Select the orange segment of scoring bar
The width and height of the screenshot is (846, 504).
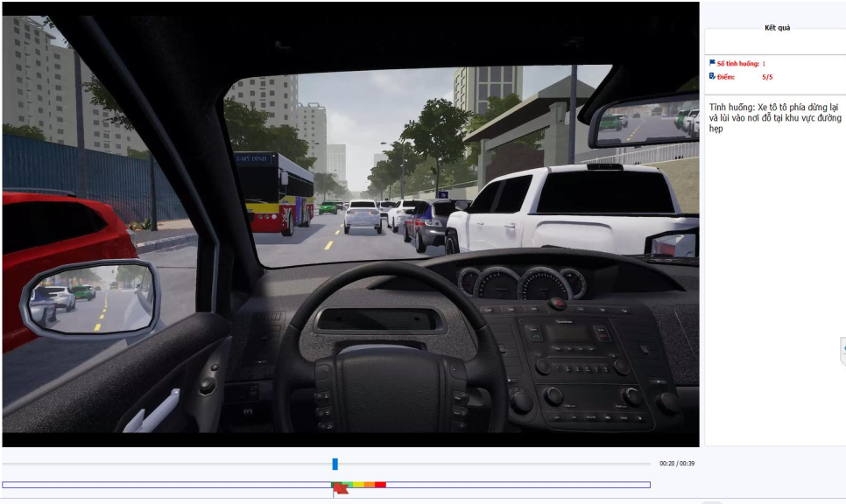pyautogui.click(x=370, y=484)
